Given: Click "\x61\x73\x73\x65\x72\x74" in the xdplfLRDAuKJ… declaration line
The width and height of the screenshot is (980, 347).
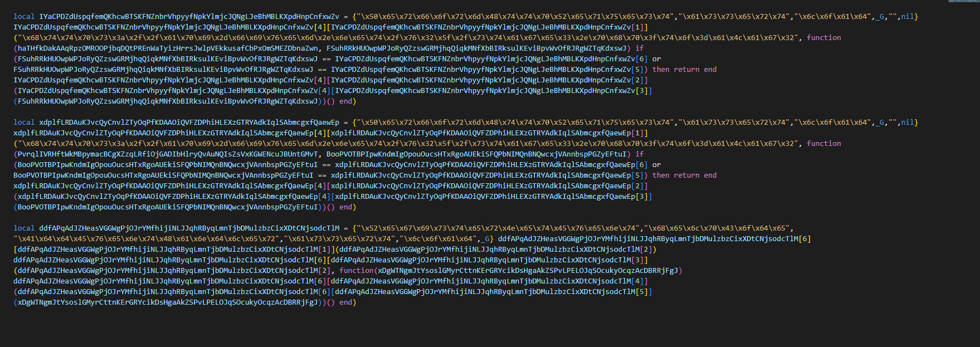Looking at the screenshot, I should (x=734, y=123).
